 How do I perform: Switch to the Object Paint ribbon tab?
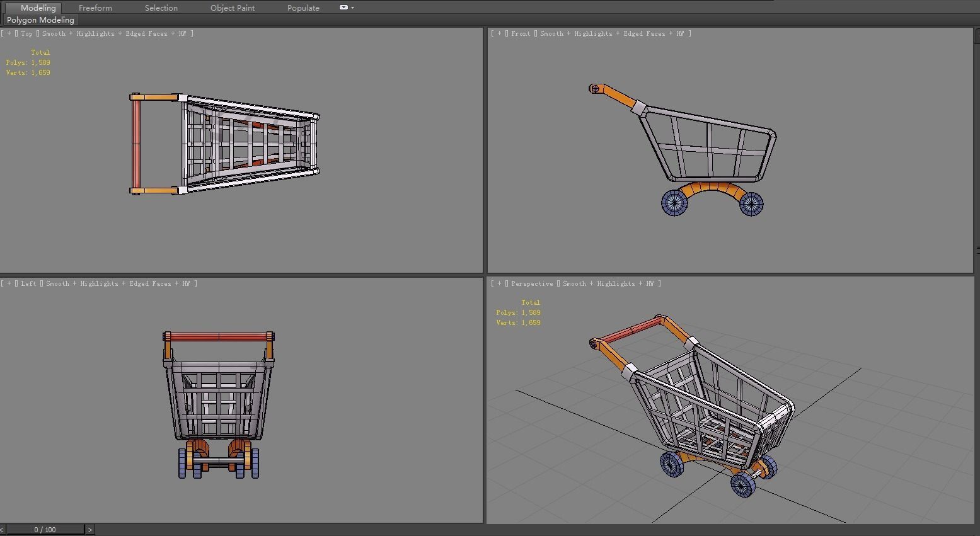[x=232, y=8]
